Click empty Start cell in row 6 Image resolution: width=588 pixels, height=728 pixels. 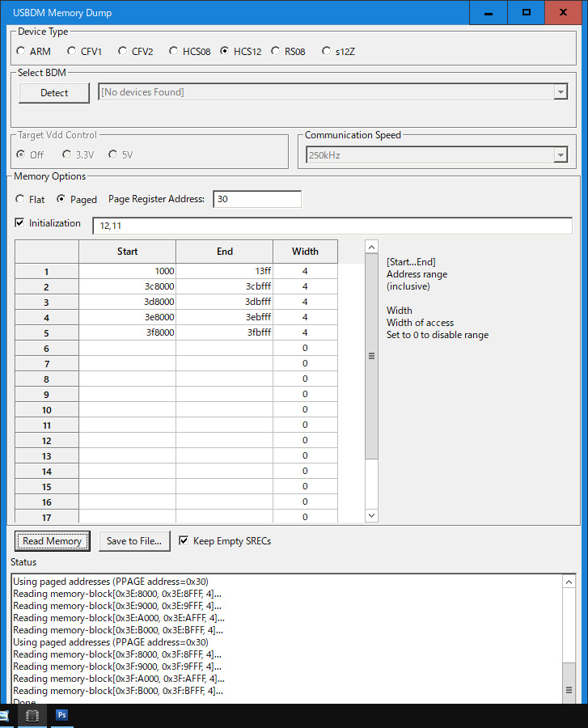tap(127, 348)
